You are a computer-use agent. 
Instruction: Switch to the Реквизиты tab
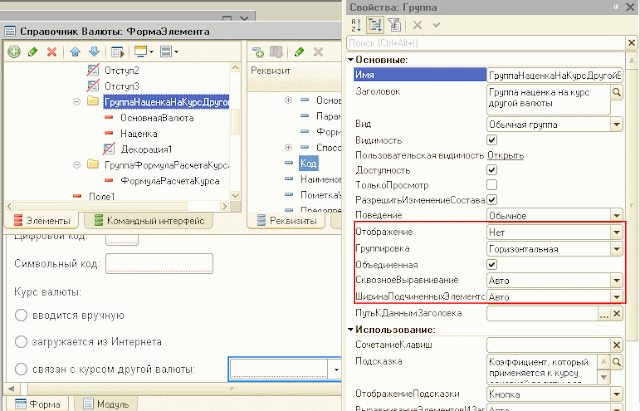(287, 221)
